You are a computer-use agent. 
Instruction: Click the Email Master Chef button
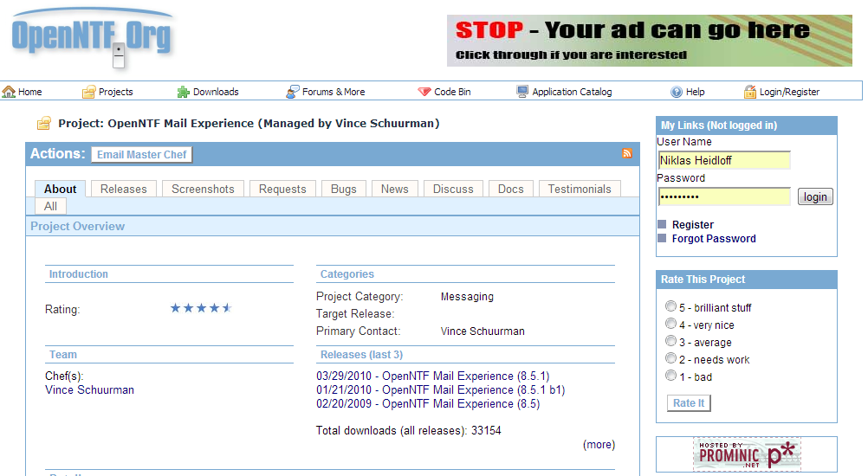click(x=142, y=155)
